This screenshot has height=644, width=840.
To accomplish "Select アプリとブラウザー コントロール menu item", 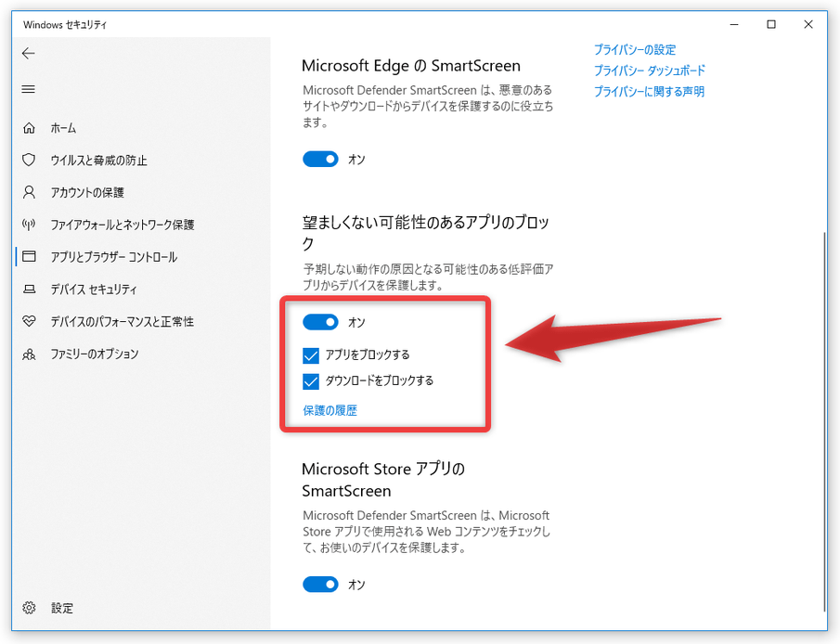I will point(113,257).
